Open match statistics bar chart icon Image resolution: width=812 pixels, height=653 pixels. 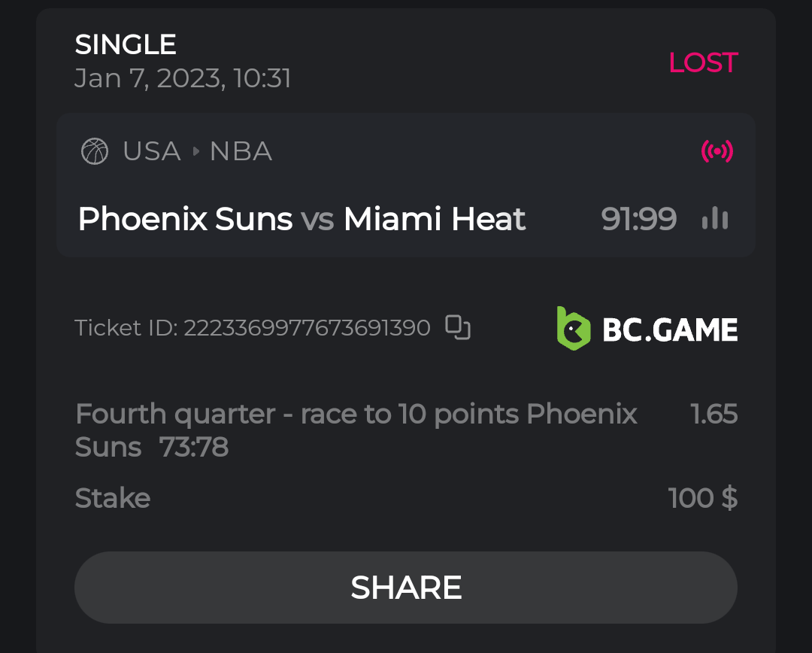click(714, 219)
